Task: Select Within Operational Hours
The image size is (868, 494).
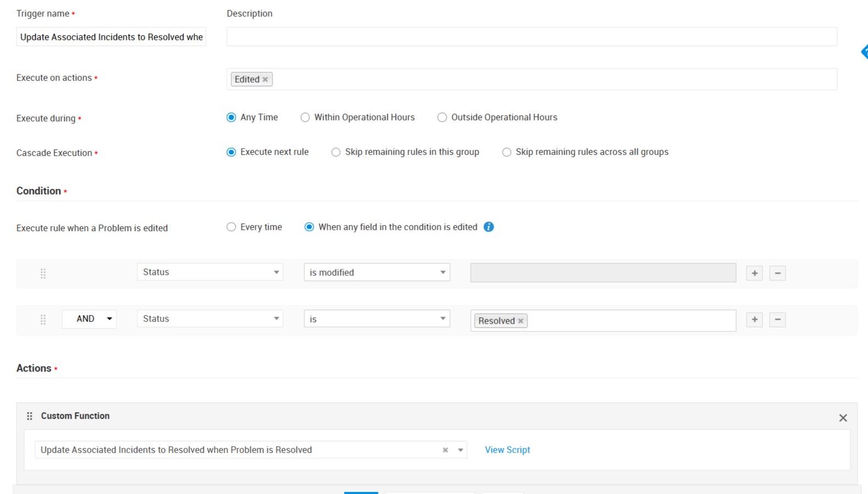Action: click(305, 117)
